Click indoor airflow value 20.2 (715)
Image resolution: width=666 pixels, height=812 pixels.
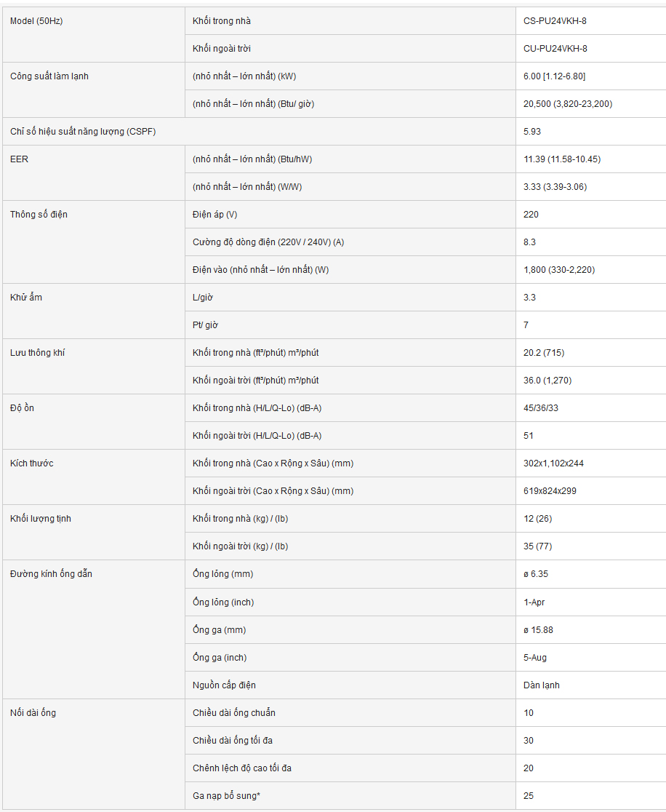(544, 353)
